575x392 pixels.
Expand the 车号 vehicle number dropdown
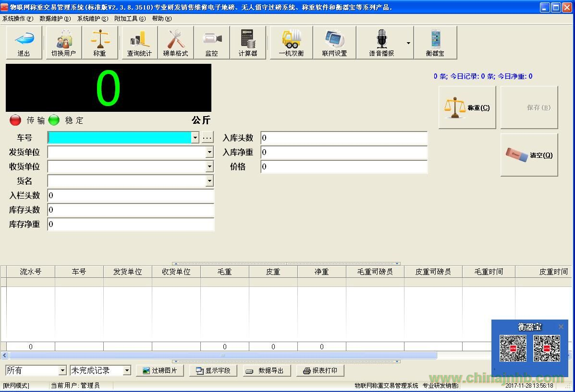click(195, 138)
